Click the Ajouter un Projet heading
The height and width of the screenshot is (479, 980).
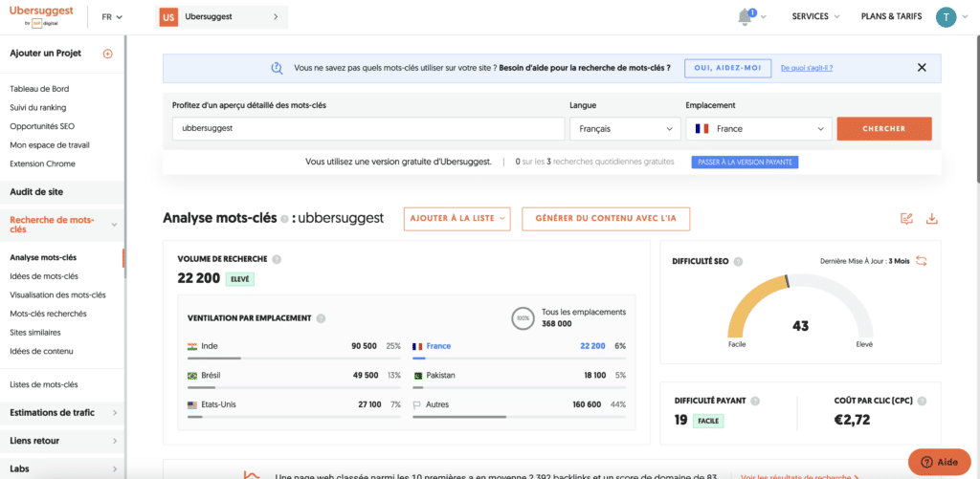(x=46, y=54)
